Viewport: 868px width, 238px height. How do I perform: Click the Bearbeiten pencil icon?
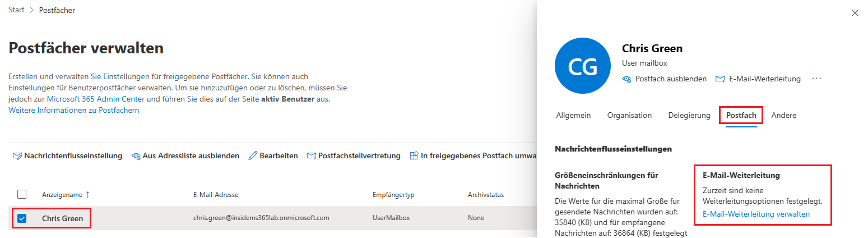253,155
